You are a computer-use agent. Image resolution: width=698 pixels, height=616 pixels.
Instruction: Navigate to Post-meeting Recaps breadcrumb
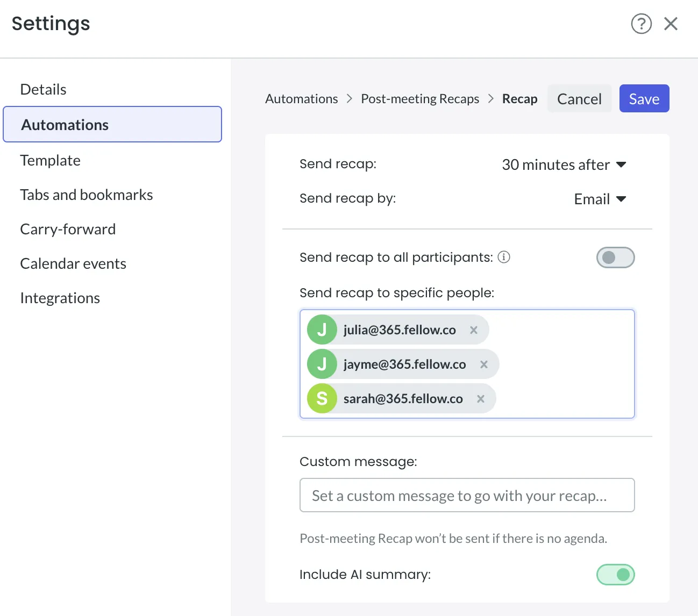coord(420,99)
